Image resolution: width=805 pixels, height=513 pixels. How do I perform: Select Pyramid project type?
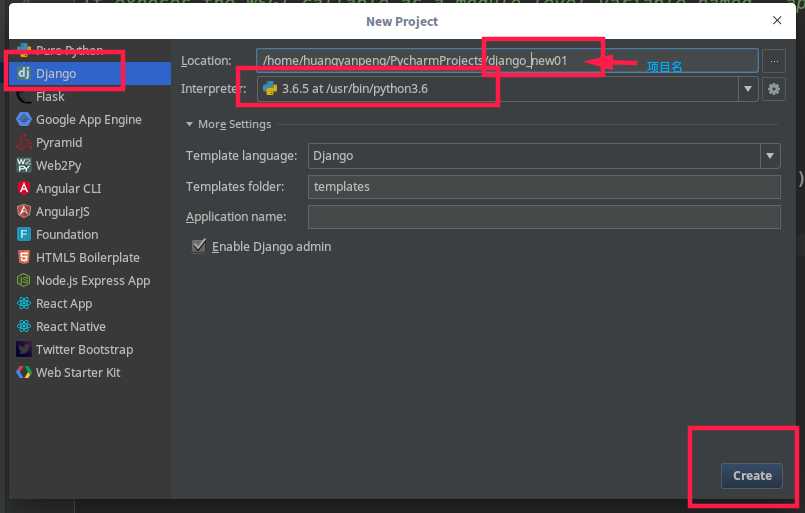pyautogui.click(x=90, y=142)
